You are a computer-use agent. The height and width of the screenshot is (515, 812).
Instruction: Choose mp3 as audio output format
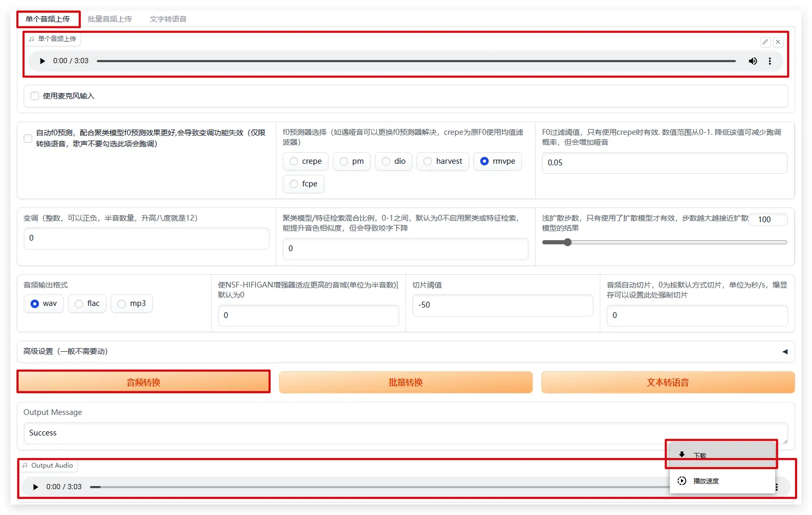122,304
